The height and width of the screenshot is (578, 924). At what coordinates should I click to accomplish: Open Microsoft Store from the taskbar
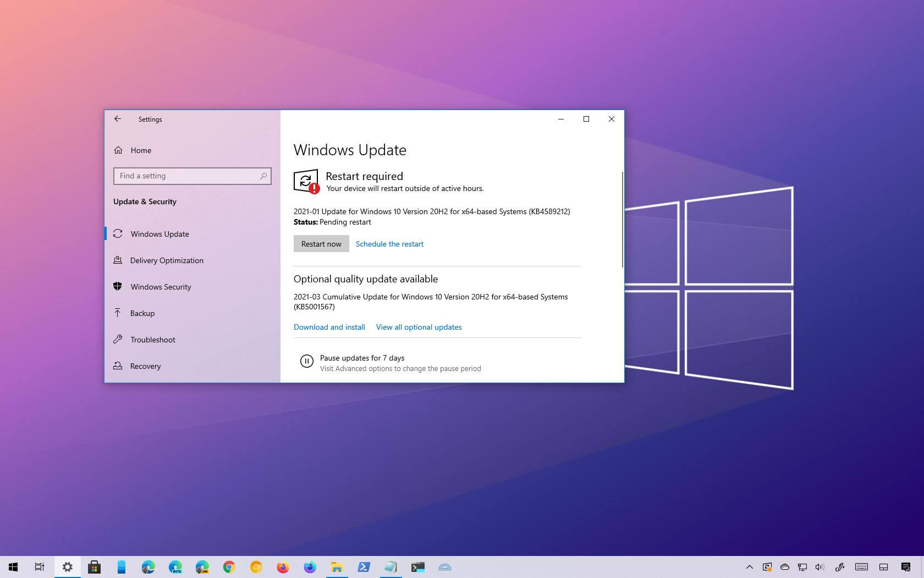pyautogui.click(x=94, y=567)
